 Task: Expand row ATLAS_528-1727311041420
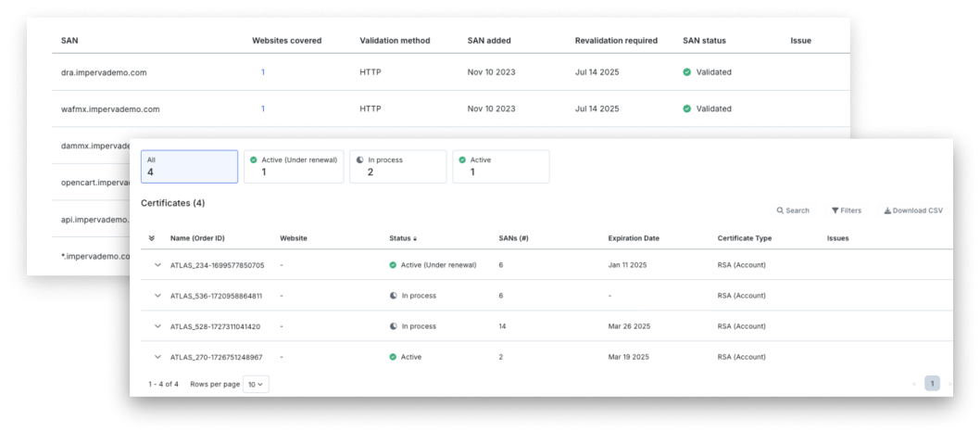click(157, 326)
